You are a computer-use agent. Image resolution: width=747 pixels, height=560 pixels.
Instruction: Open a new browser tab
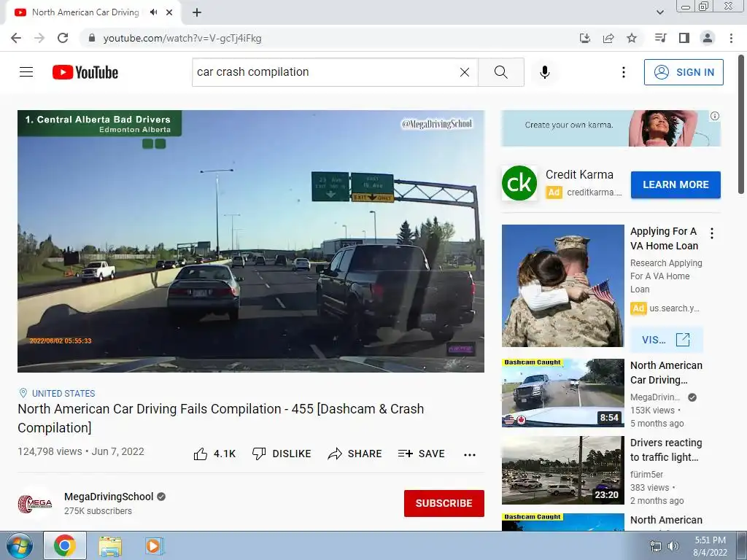click(197, 12)
